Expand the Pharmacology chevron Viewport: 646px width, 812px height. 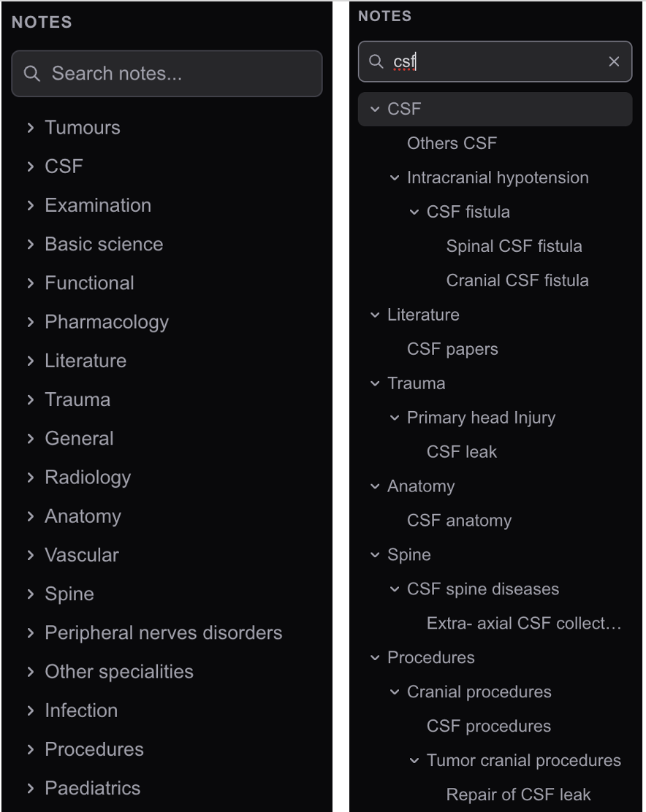31,321
